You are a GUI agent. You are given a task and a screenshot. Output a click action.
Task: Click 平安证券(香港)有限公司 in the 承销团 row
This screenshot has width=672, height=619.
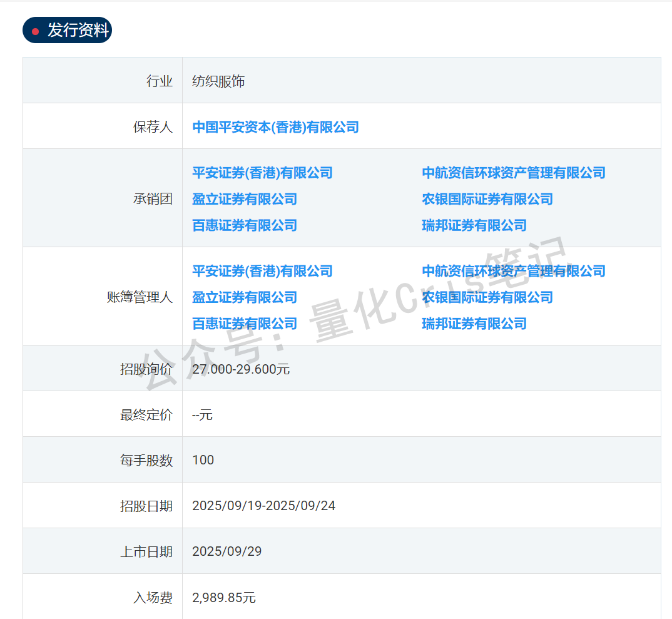tap(262, 173)
